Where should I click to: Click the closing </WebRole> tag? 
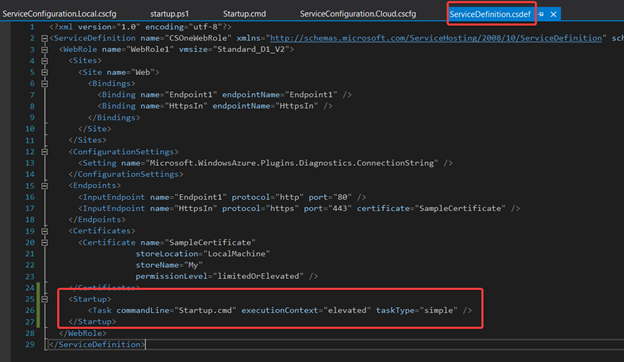[x=83, y=333]
